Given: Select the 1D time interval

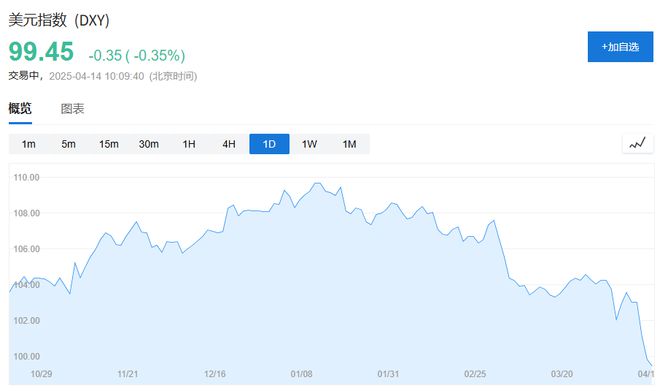Looking at the screenshot, I should click(x=269, y=144).
